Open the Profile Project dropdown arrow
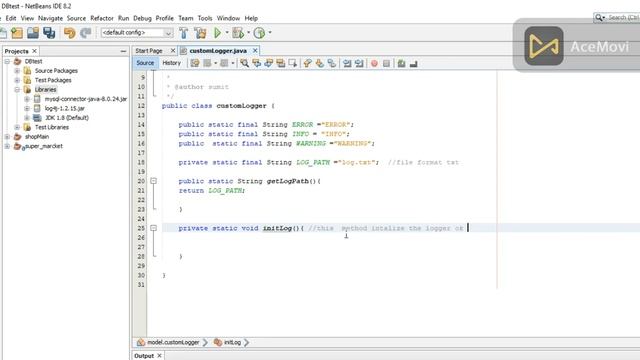 point(270,33)
